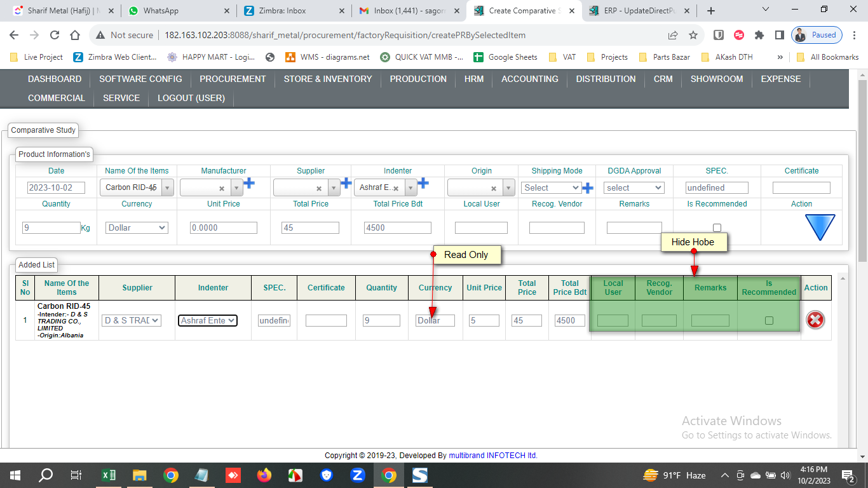
Task: Expand the Manufacturer dropdown arrow
Action: pos(236,188)
